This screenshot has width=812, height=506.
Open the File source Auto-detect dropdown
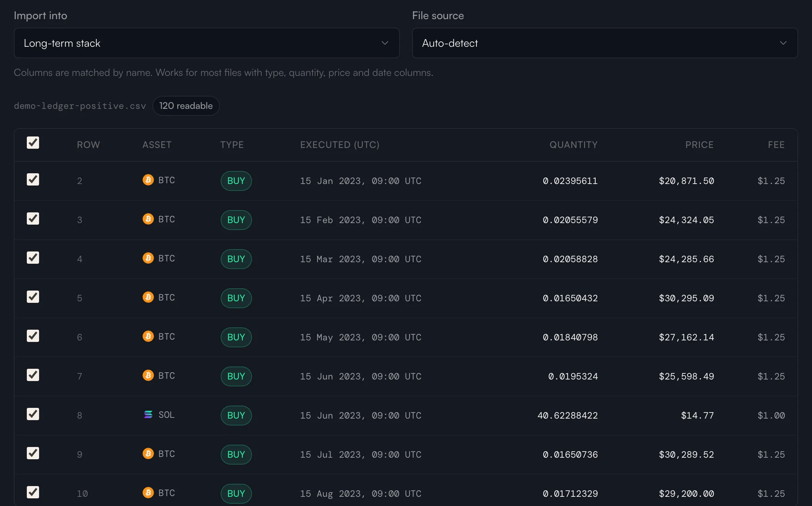coord(605,43)
